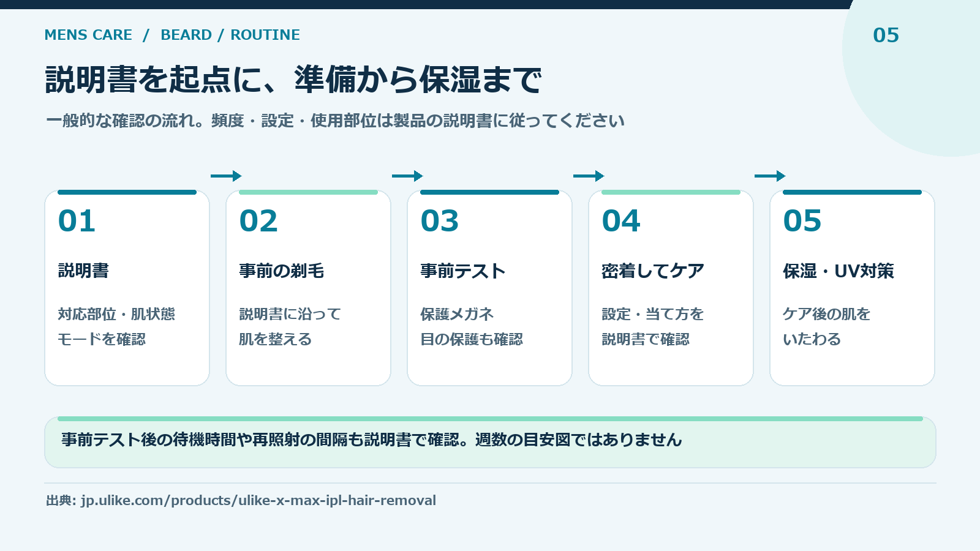
Task: Select the BEARD breadcrumb text
Action: (x=186, y=35)
